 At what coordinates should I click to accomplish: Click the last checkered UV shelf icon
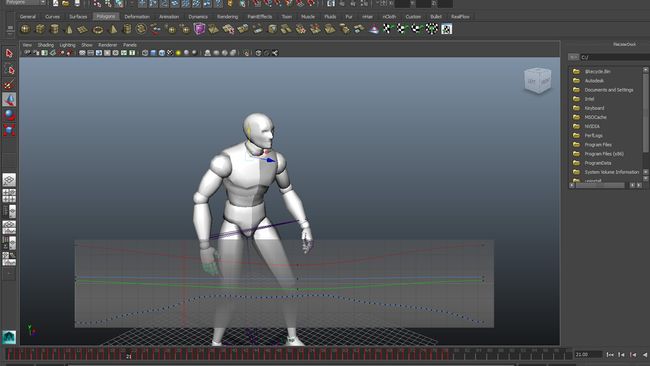coord(446,29)
